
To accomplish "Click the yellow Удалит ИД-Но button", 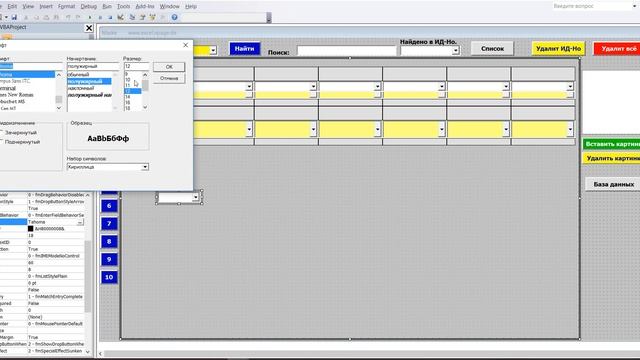I will tap(558, 49).
